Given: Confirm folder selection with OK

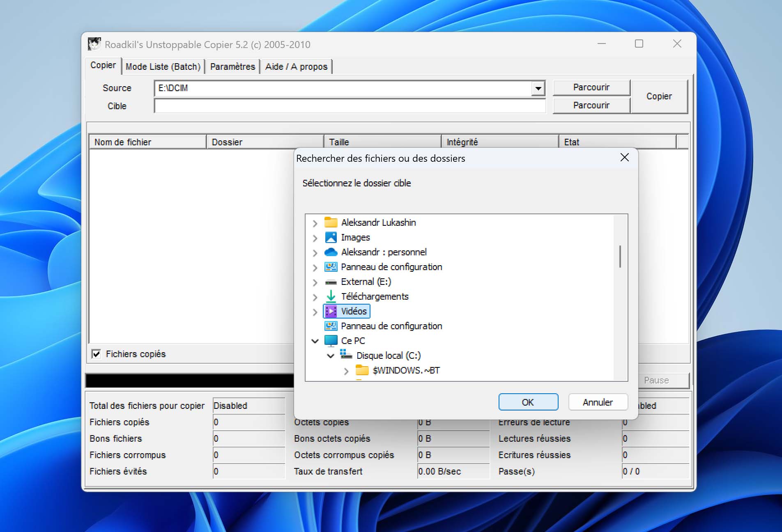Looking at the screenshot, I should [528, 402].
